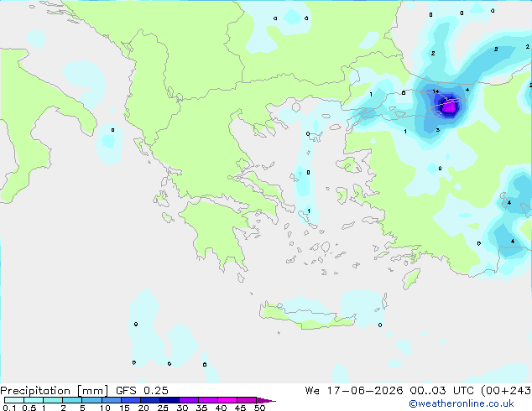
Task: Click the '3' precipitation value on map
Action: (x=438, y=130)
